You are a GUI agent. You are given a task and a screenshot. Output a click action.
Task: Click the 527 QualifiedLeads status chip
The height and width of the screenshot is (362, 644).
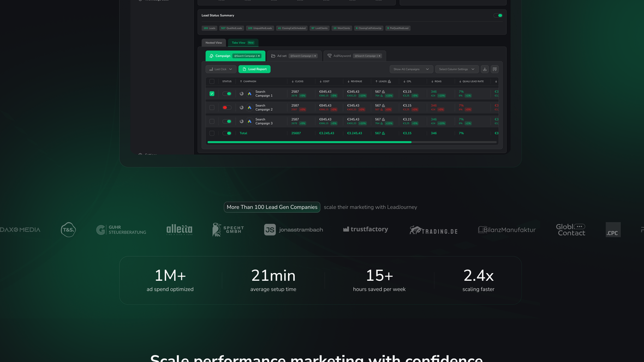pyautogui.click(x=231, y=27)
